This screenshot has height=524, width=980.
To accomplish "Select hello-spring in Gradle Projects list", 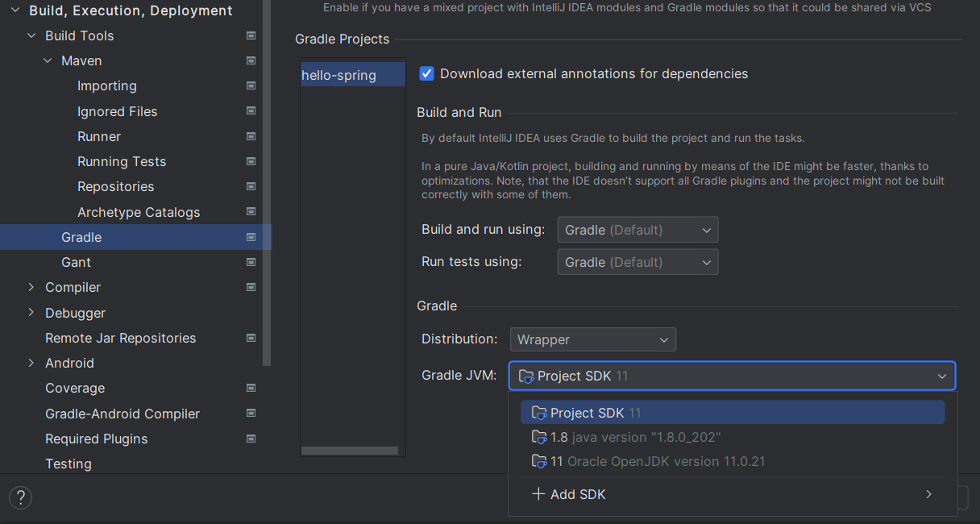I will pyautogui.click(x=339, y=75).
